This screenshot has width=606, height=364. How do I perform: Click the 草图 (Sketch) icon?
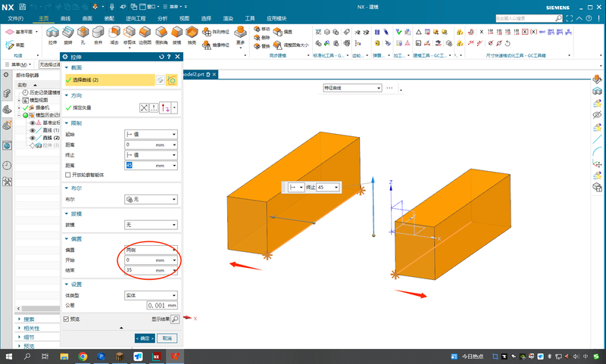point(20,45)
